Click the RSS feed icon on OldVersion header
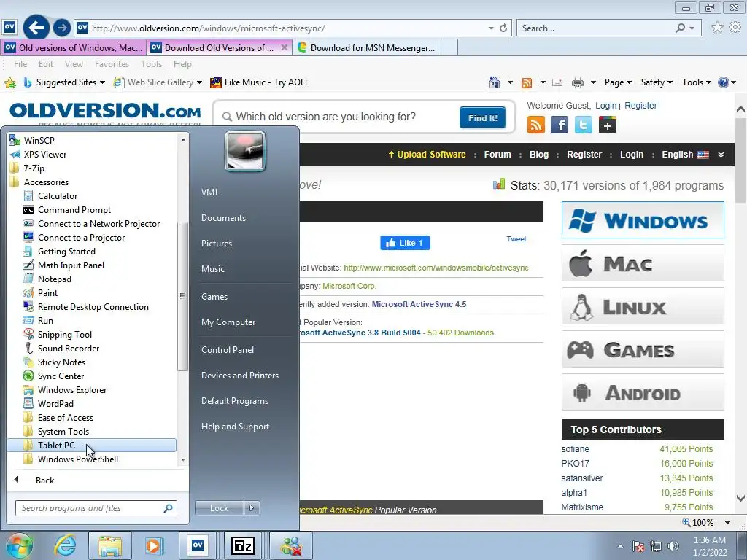747x560 pixels. click(x=536, y=125)
